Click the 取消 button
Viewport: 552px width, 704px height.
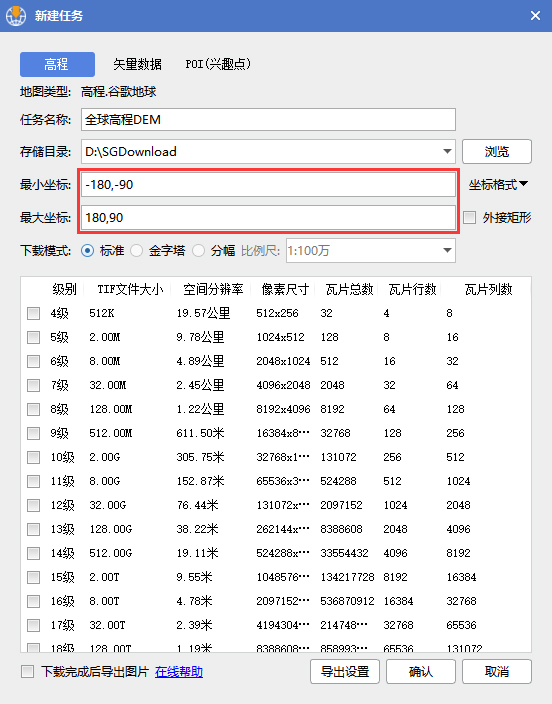pos(497,672)
